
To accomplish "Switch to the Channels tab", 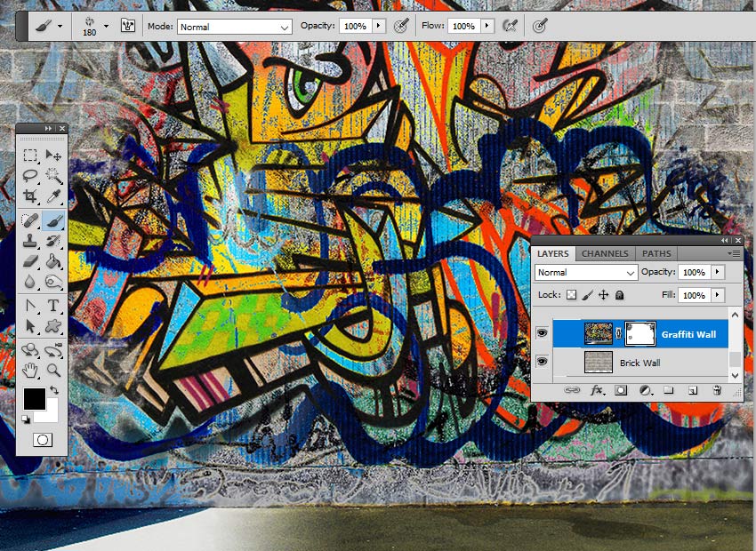I will [x=605, y=254].
